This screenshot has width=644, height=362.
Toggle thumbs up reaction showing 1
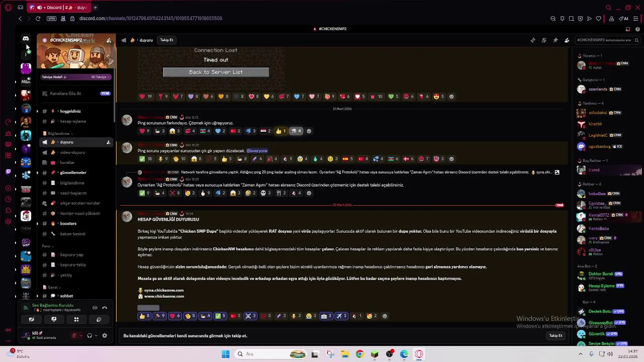click(x=281, y=131)
